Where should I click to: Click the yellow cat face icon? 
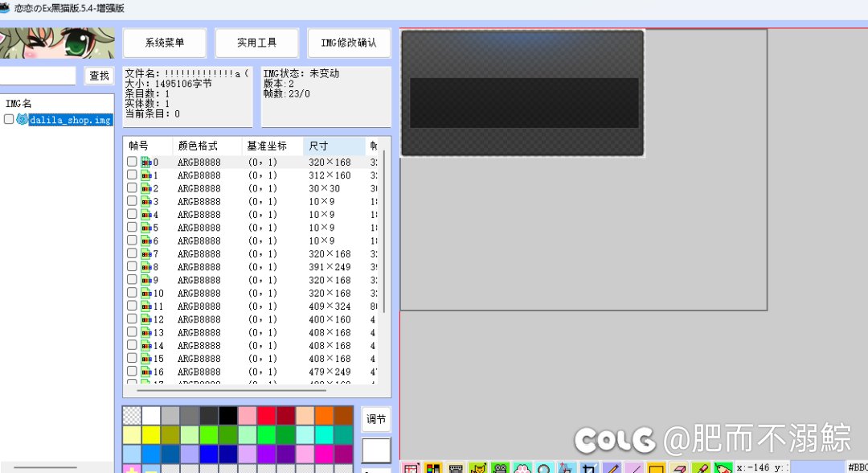[478, 468]
